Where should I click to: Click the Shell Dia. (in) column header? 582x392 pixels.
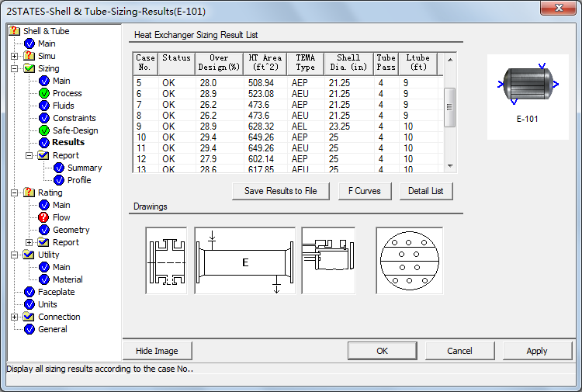348,63
